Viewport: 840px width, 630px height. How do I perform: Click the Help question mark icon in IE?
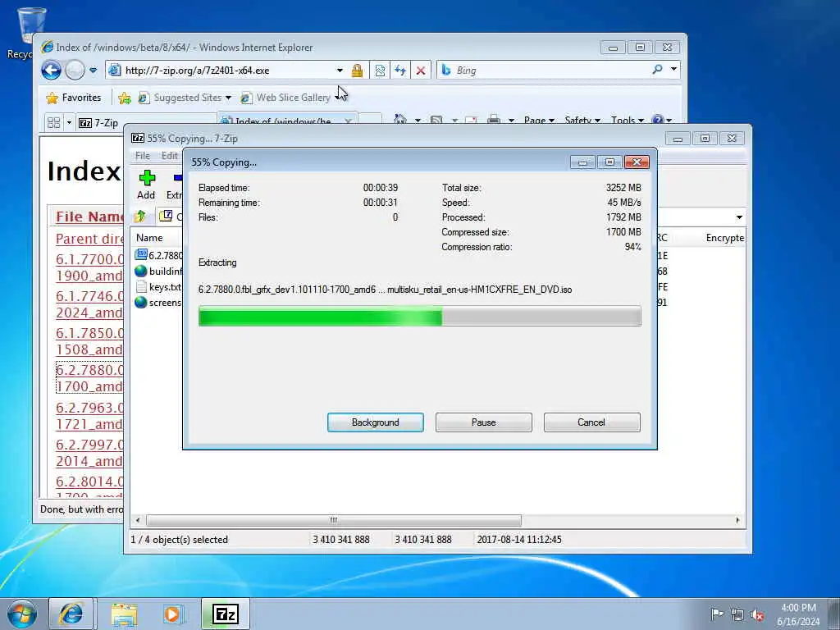coord(658,120)
